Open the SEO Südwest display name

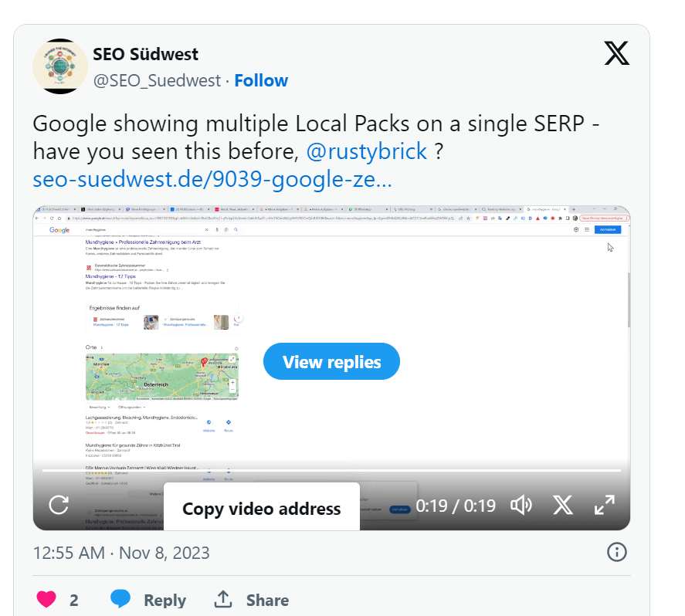click(x=145, y=55)
